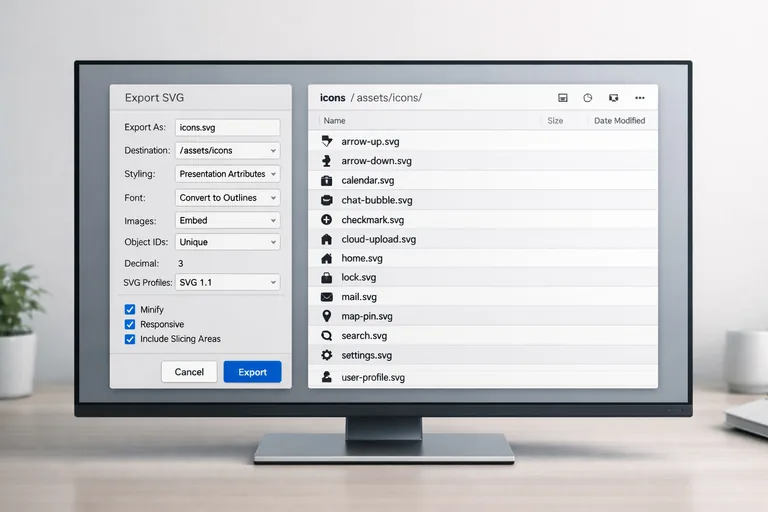The height and width of the screenshot is (512, 768).
Task: Toggle Include Slicing Areas checkbox
Action: [x=130, y=339]
